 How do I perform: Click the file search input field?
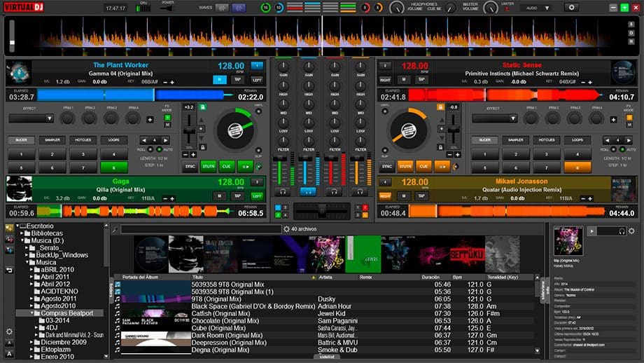pyautogui.click(x=201, y=229)
